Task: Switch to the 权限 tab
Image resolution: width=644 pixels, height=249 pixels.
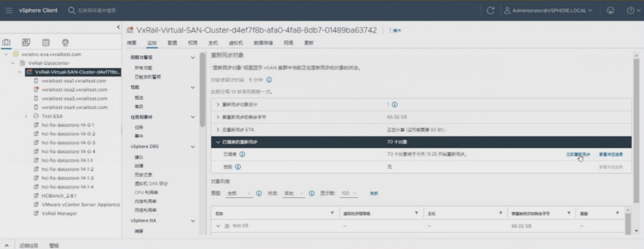Action: tap(193, 43)
